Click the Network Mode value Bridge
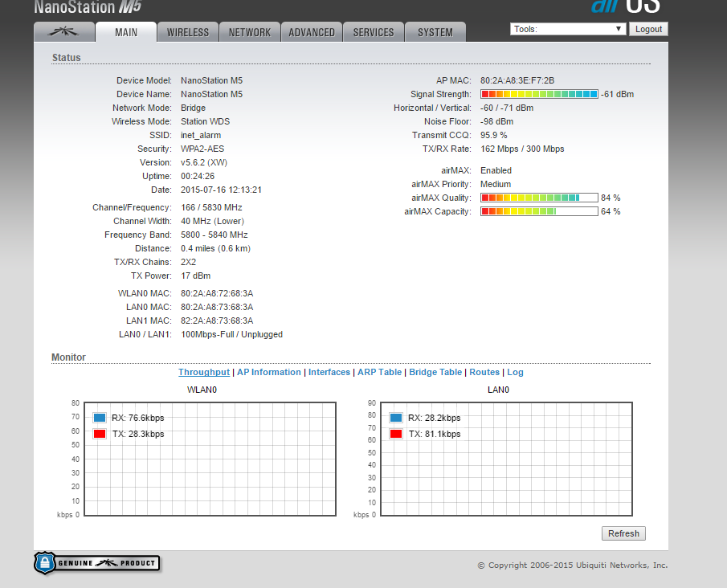Screen dimensions: 727x588 click(194, 108)
